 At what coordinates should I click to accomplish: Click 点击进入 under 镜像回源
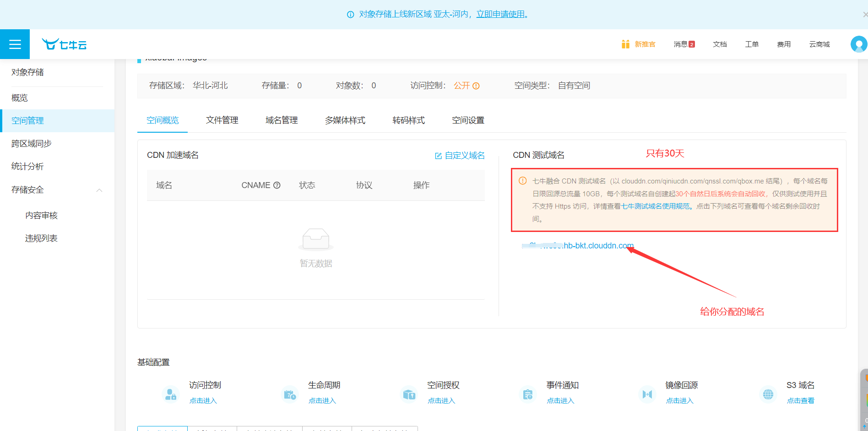[679, 401]
